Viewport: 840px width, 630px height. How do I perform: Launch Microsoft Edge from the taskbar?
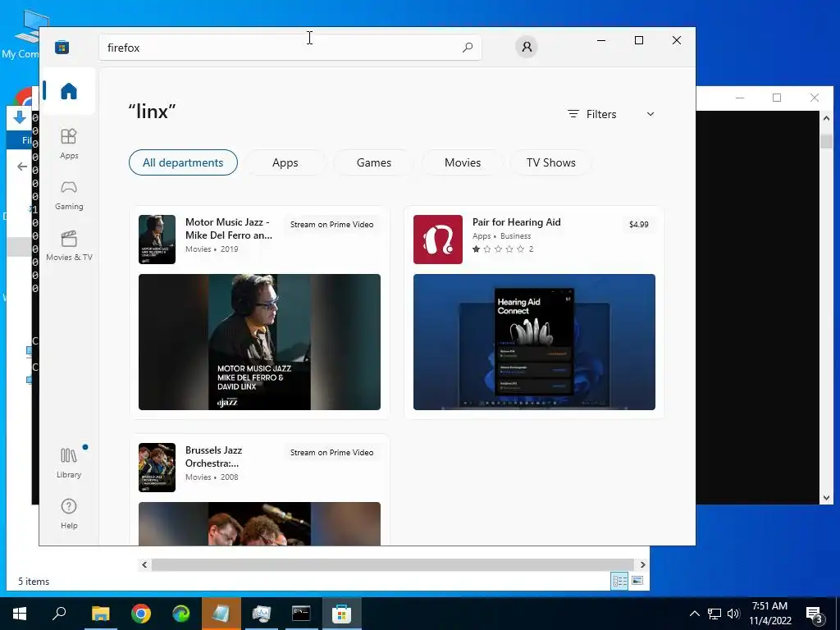coord(181,614)
